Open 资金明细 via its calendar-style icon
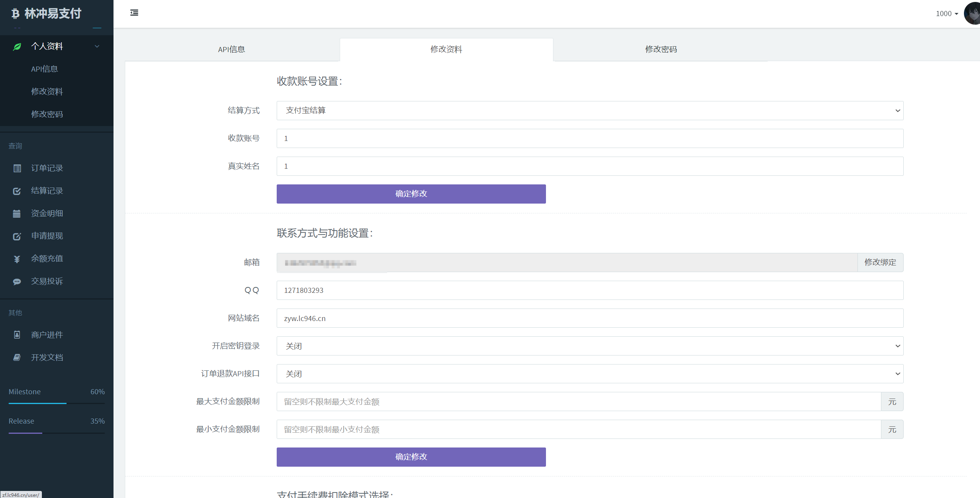 coord(17,213)
